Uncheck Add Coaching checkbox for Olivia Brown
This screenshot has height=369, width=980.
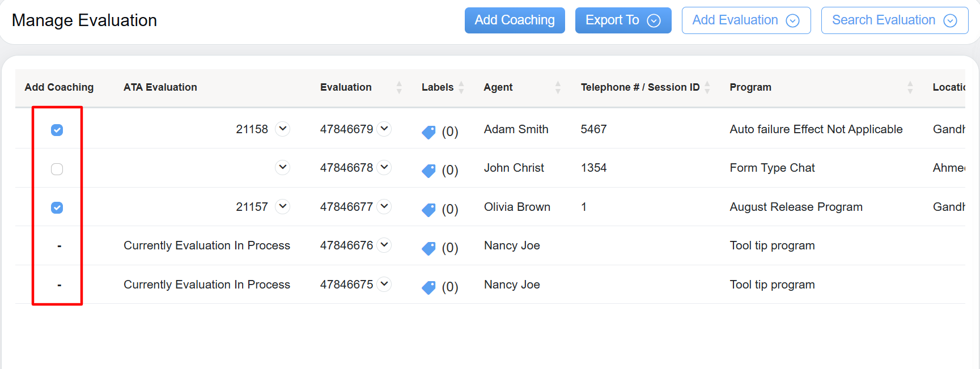57,208
